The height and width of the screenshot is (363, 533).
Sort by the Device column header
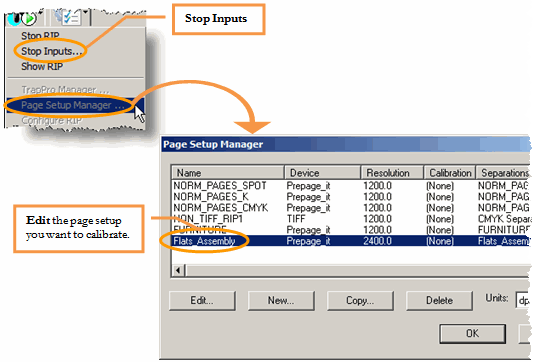[323, 173]
